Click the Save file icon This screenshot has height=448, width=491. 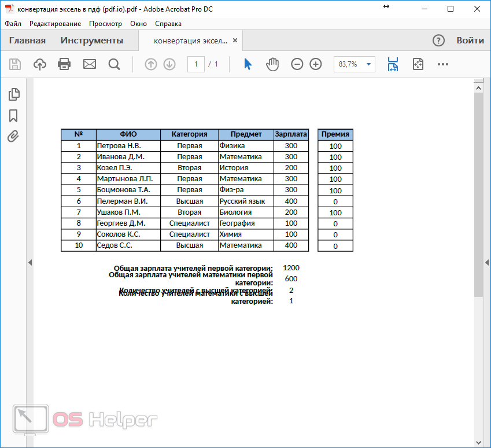click(15, 64)
